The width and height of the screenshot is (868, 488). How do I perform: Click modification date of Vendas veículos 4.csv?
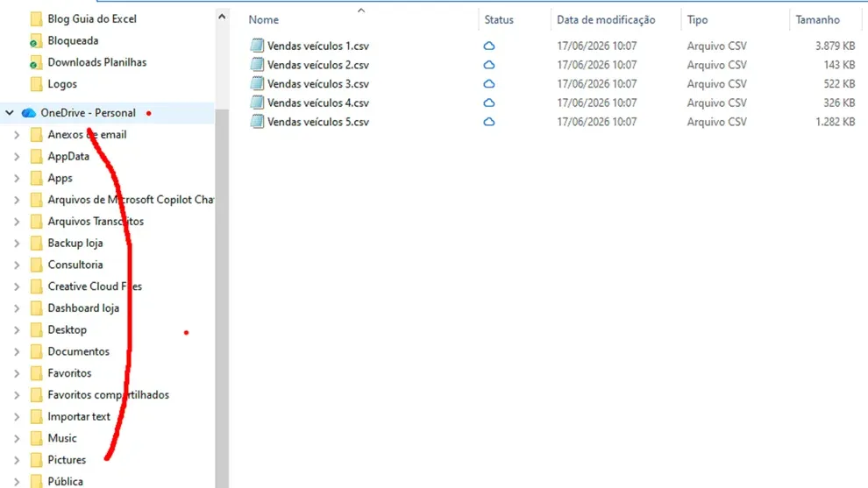click(597, 103)
